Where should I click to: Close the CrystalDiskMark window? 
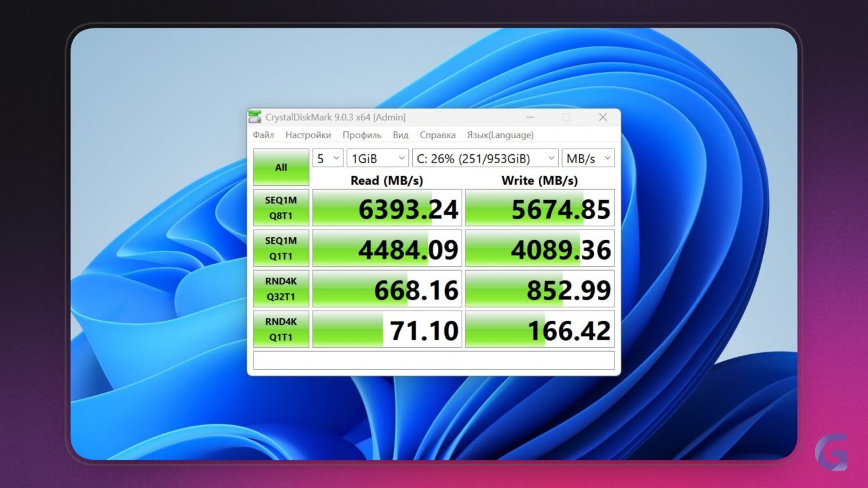coord(602,117)
